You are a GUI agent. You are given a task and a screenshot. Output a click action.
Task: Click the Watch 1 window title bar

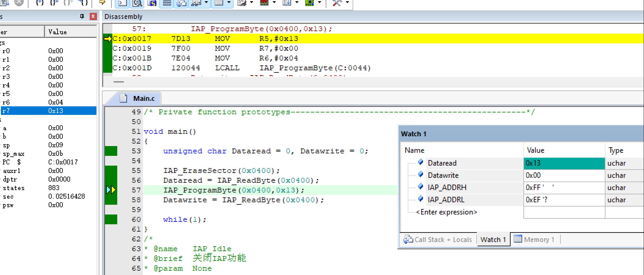tap(522, 134)
